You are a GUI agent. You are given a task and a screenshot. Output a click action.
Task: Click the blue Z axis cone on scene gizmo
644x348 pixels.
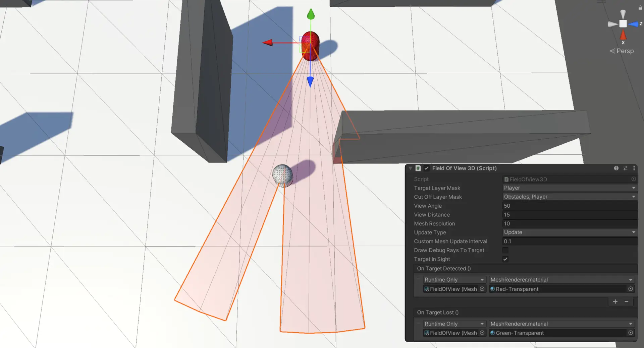tap(634, 24)
